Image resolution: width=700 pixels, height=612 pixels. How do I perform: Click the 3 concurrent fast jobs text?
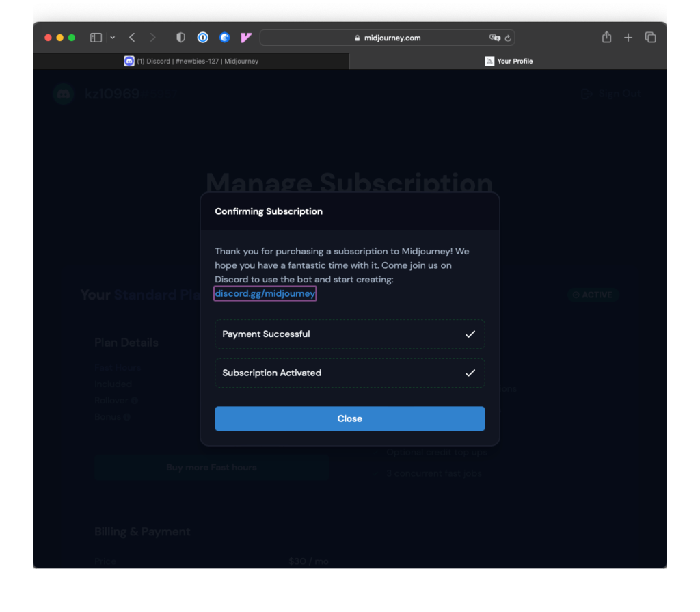coord(434,473)
